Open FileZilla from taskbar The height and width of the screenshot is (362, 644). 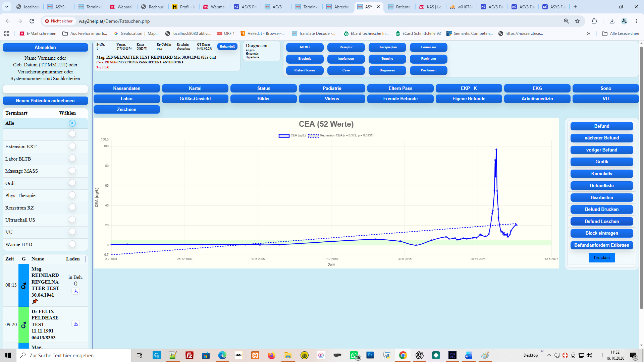coord(190,355)
